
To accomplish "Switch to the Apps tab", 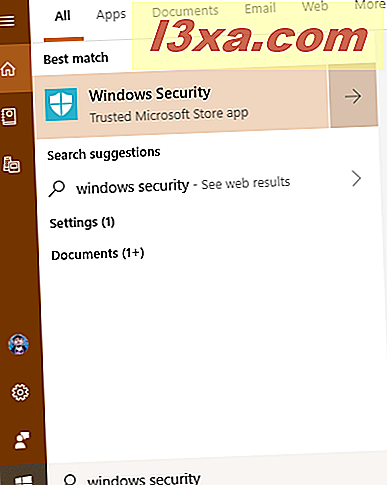I will [x=111, y=14].
